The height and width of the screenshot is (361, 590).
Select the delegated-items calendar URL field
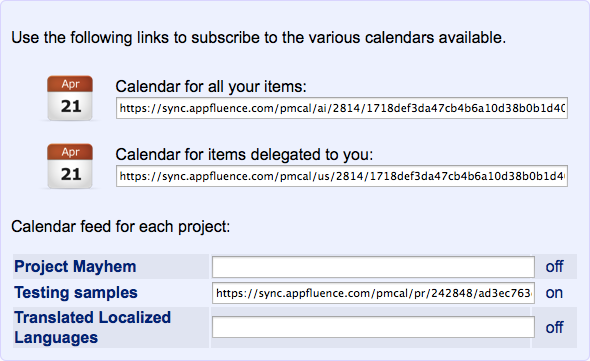tap(342, 176)
